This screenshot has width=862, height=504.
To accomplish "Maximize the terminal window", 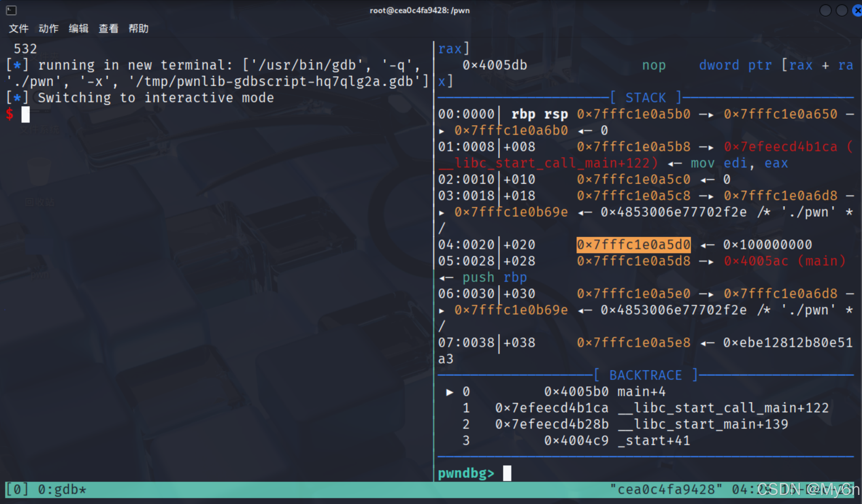I will (x=842, y=11).
